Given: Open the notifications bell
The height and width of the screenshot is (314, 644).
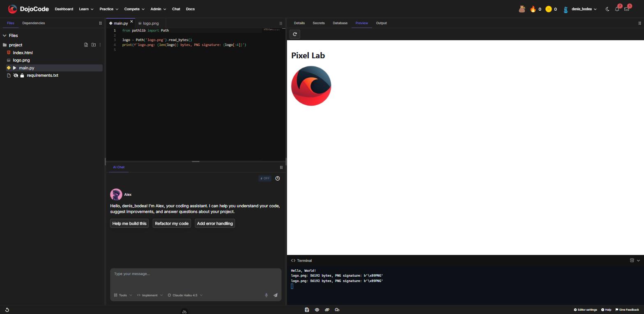Looking at the screenshot, I should tap(617, 9).
